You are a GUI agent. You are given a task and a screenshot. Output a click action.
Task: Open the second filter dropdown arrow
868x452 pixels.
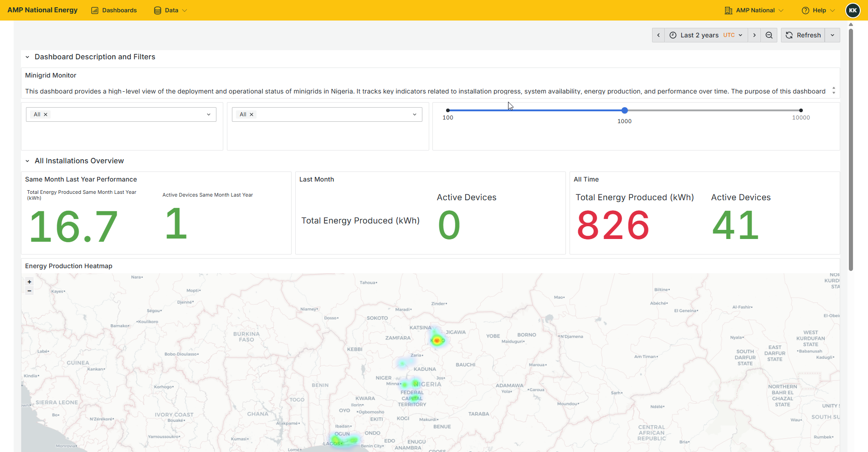coord(415,114)
